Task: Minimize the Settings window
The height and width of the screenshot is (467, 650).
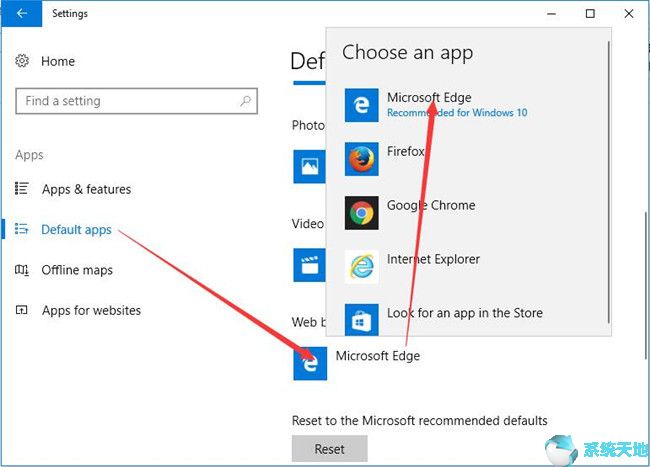Action: (x=551, y=14)
